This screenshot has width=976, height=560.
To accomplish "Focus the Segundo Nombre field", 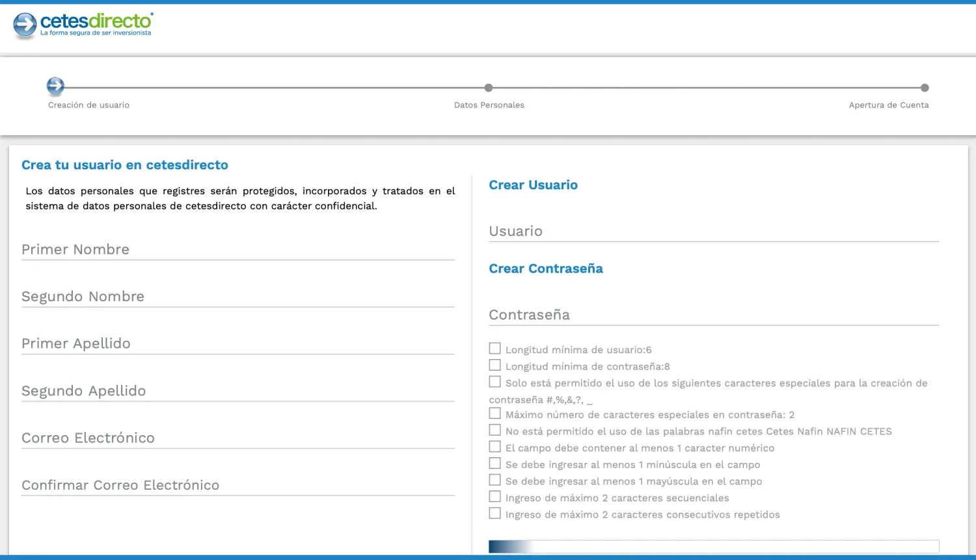I will [x=238, y=297].
